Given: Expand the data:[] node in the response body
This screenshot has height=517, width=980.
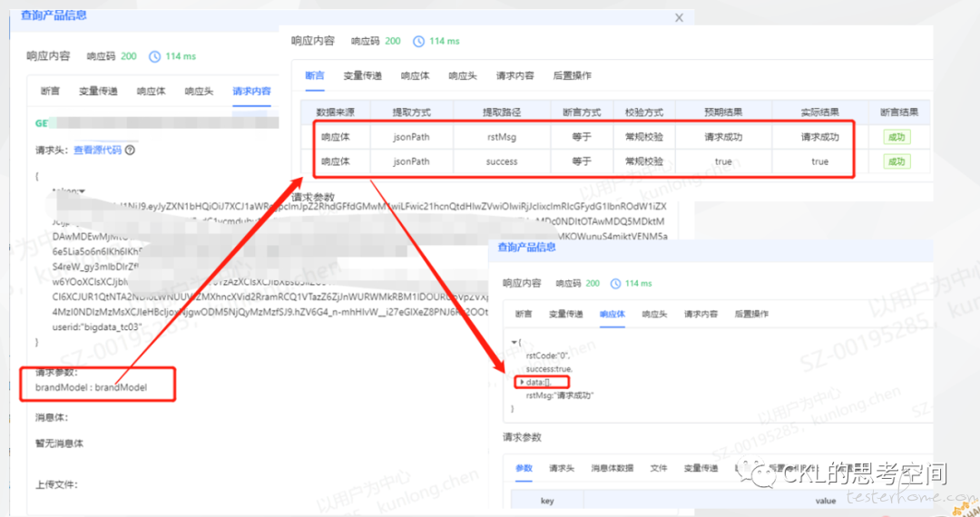Looking at the screenshot, I should (x=522, y=382).
